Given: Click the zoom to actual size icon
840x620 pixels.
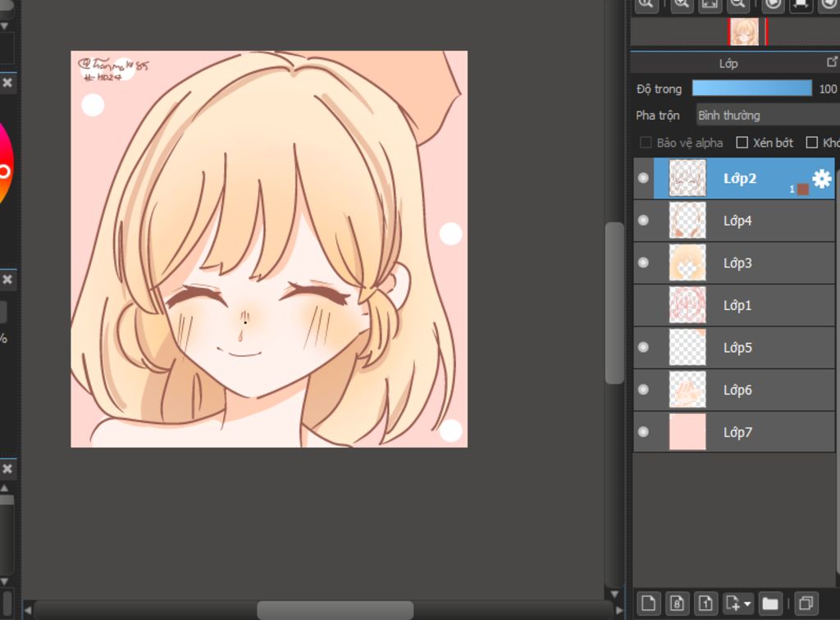Looking at the screenshot, I should (646, 4).
